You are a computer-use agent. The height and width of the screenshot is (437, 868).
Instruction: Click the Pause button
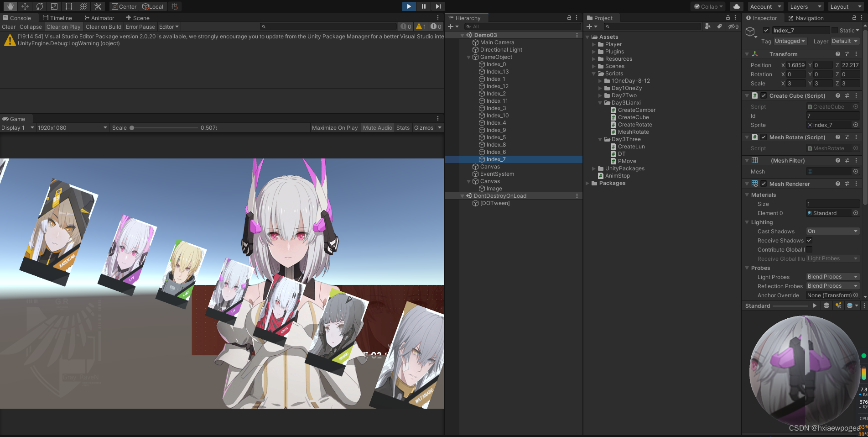click(x=423, y=6)
